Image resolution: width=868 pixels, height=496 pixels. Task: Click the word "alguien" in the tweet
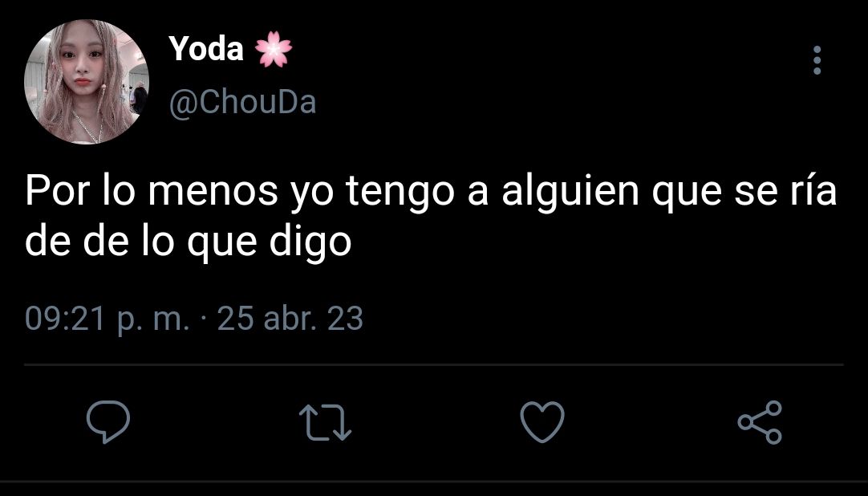pyautogui.click(x=570, y=192)
